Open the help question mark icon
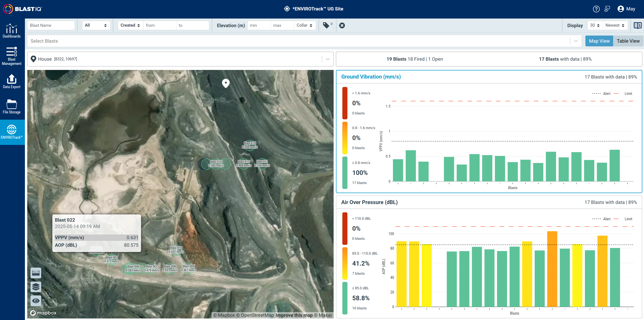Viewport: 644px width, 320px height. click(596, 9)
